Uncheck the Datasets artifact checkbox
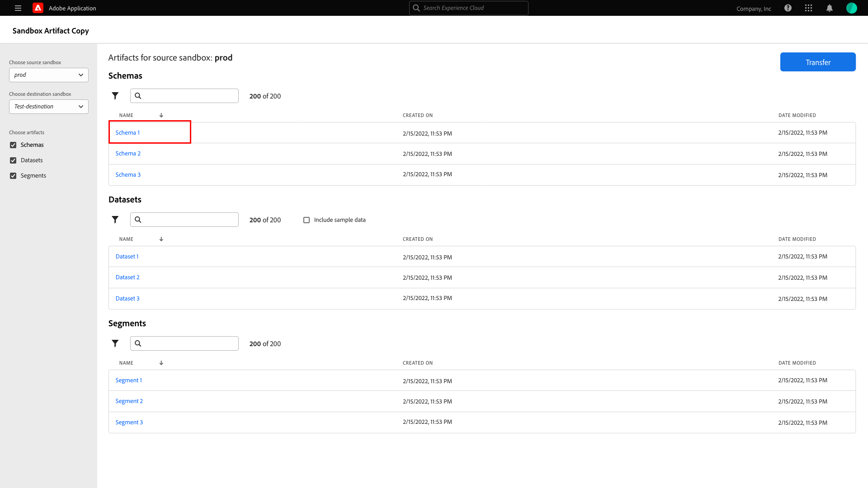Viewport: 868px width, 488px height. (x=13, y=160)
